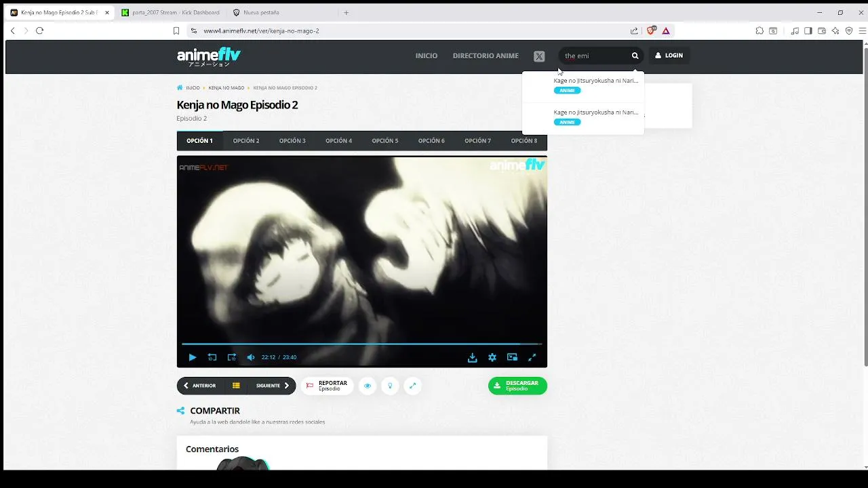Skip forward 10 seconds in player
Screen dimensions: 868x488
click(x=232, y=357)
